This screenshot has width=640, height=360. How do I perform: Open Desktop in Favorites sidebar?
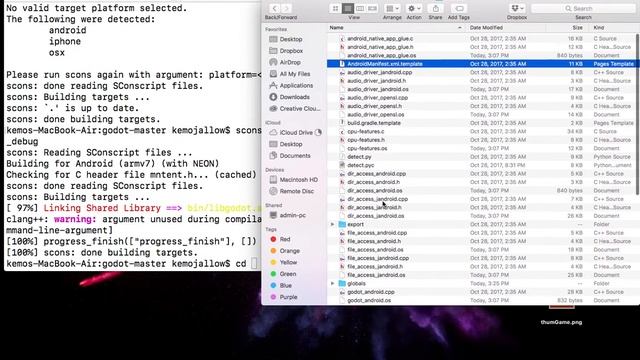coord(291,39)
